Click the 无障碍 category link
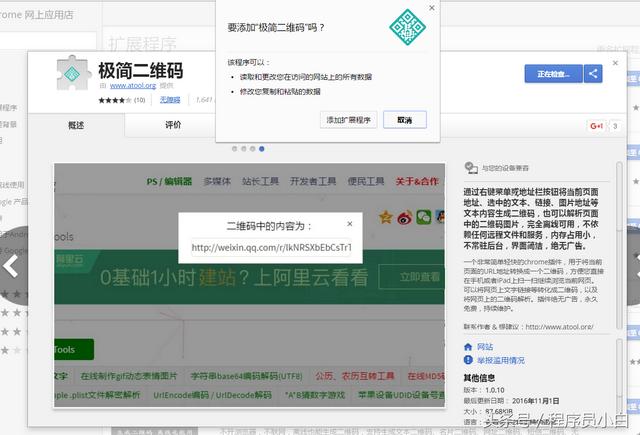640x435 pixels. click(170, 100)
